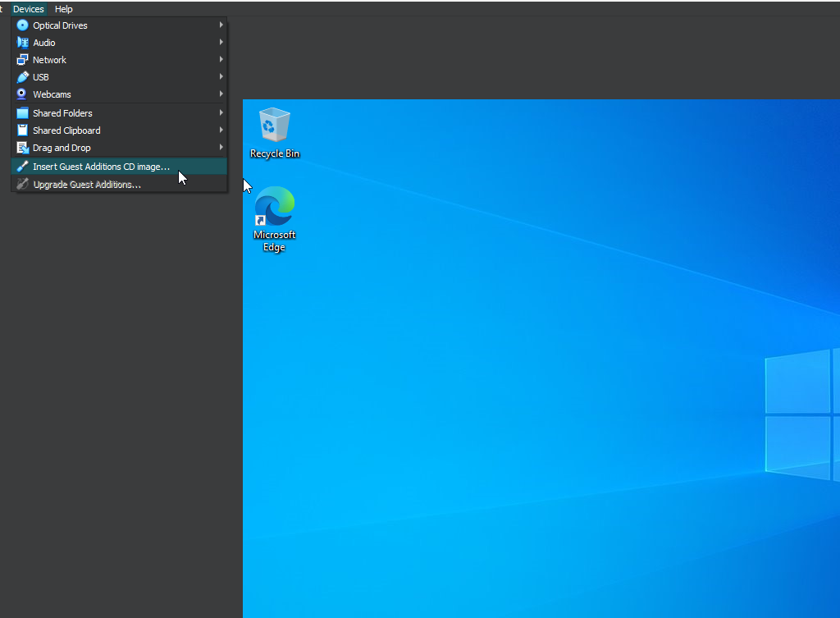Select the Microsoft Edge desktop shortcut
Image resolution: width=840 pixels, height=618 pixels.
tap(274, 219)
